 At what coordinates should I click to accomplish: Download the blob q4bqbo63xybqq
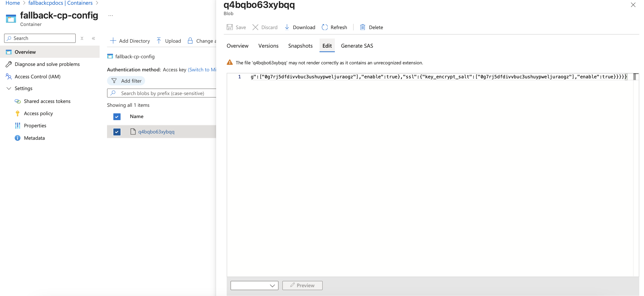(299, 27)
